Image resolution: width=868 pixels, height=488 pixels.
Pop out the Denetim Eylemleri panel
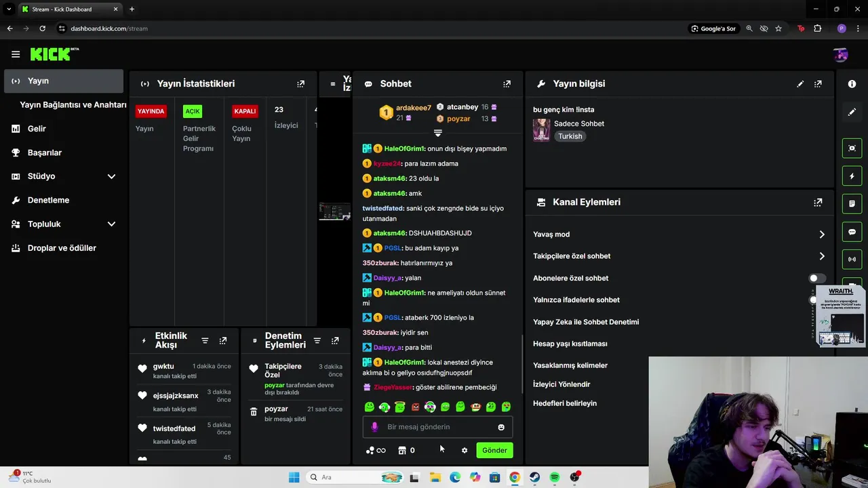[335, 340]
